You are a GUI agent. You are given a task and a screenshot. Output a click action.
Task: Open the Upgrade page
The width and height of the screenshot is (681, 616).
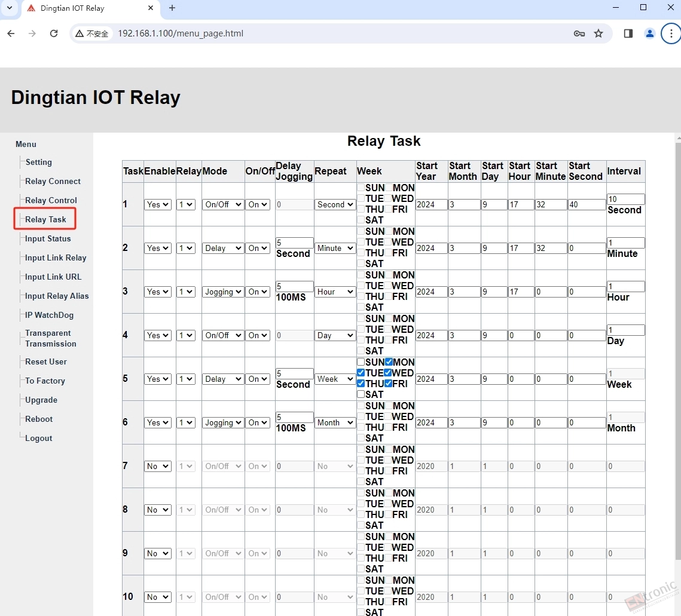[41, 400]
